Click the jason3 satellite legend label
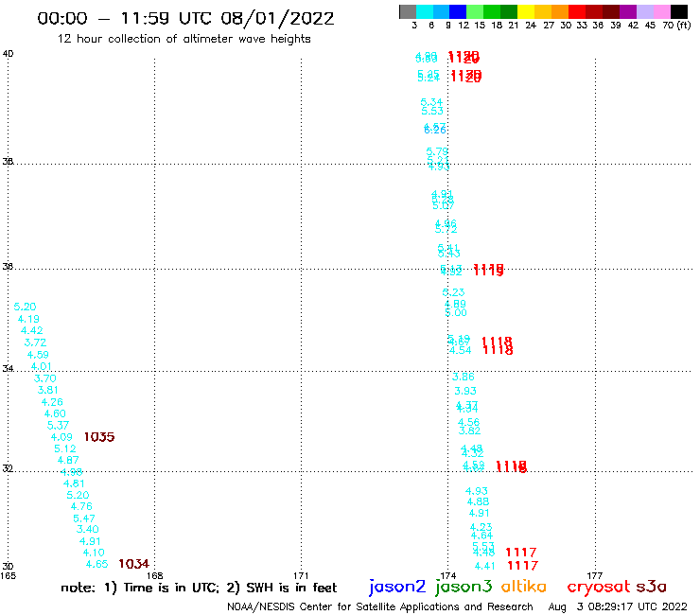Viewport: 700px width, 615px height. pos(464,587)
